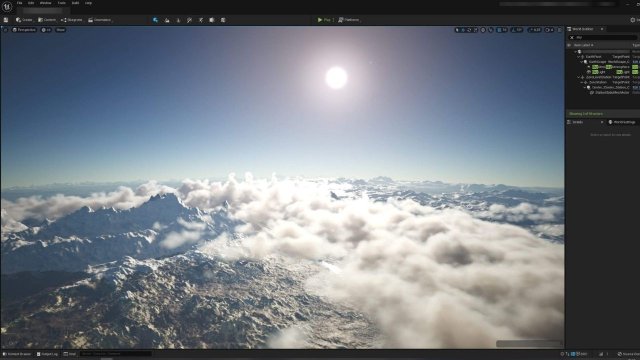This screenshot has width=640, height=360.
Task: Activate the Selection mode icon
Action: click(x=156, y=20)
